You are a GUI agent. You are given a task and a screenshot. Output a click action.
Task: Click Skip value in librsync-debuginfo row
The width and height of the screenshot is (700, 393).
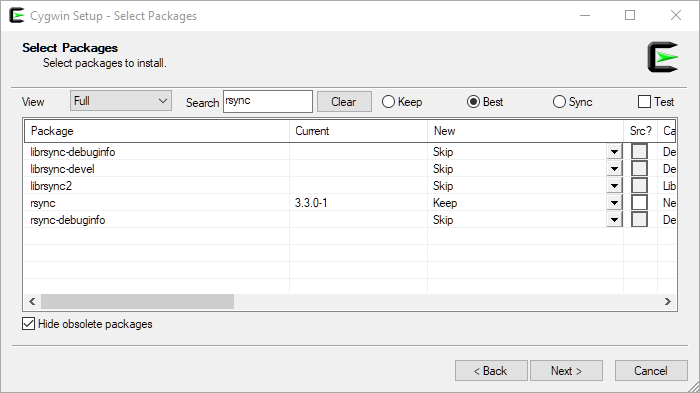pos(443,152)
